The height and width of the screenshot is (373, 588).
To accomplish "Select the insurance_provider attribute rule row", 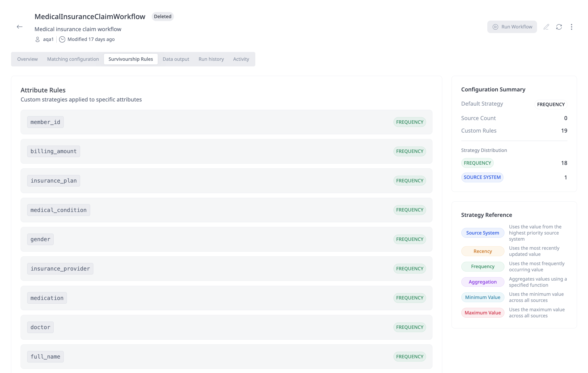I will coord(226,269).
